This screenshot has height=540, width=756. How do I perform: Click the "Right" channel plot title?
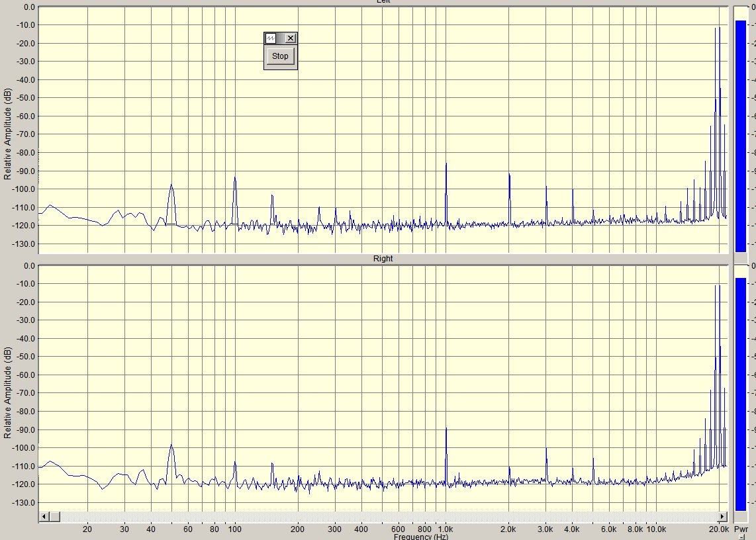pos(383,259)
